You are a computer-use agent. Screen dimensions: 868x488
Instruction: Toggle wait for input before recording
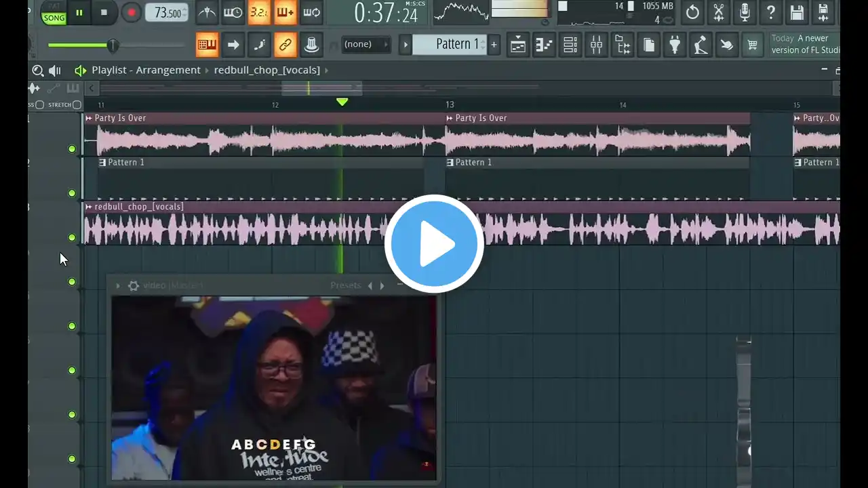point(233,12)
